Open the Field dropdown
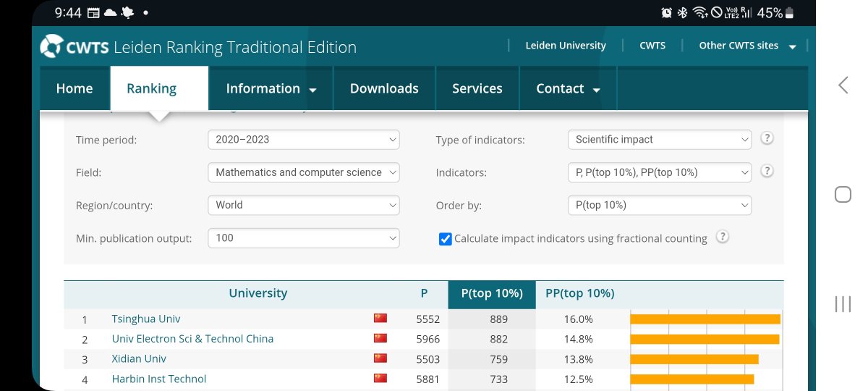 (304, 172)
